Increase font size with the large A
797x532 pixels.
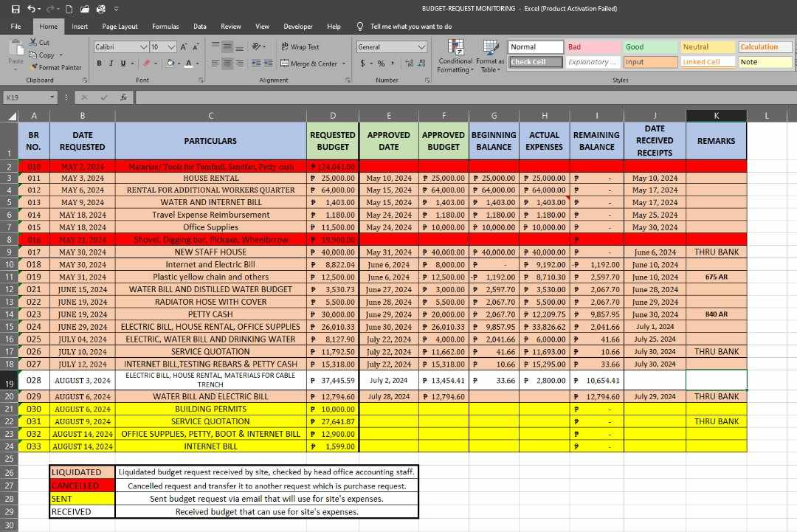coord(184,46)
